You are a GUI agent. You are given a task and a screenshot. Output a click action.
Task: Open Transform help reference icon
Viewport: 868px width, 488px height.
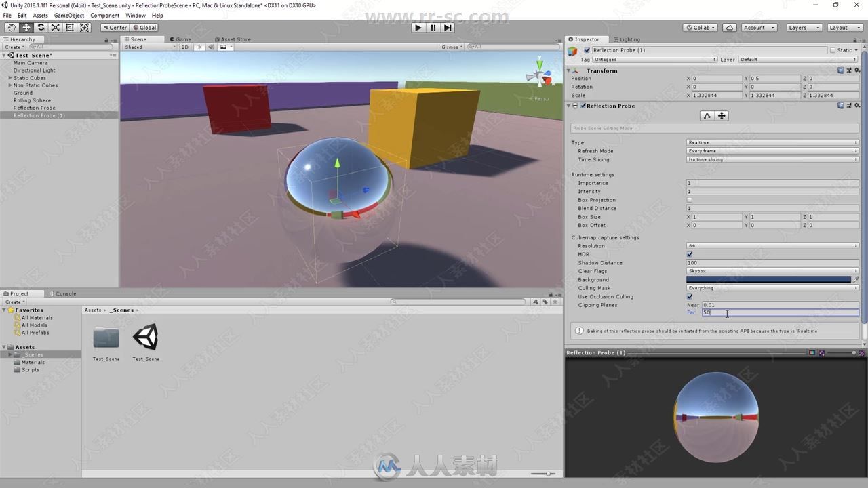[x=841, y=70]
